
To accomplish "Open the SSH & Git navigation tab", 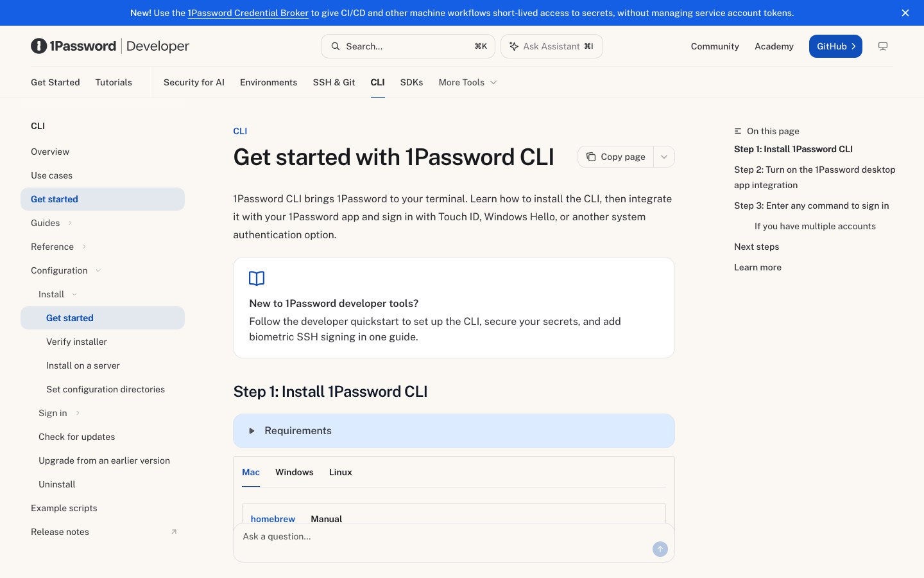I will (x=334, y=82).
